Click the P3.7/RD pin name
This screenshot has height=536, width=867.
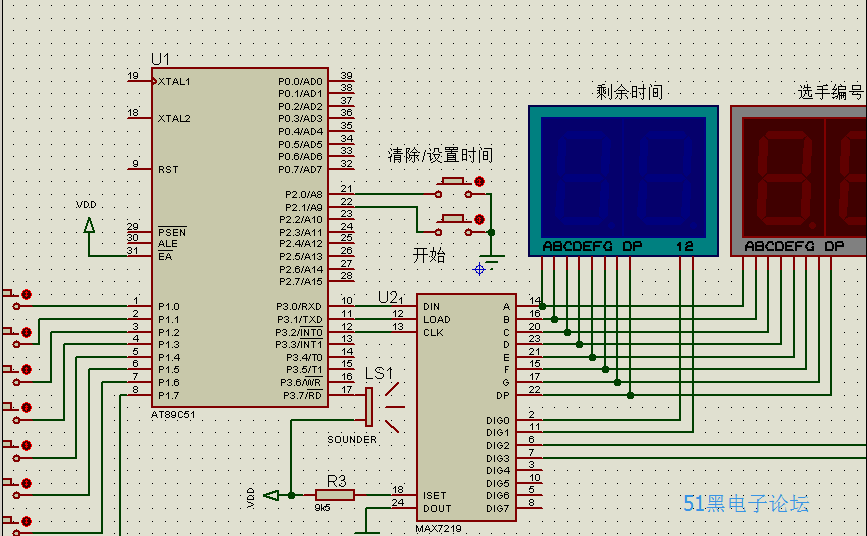[x=302, y=396]
